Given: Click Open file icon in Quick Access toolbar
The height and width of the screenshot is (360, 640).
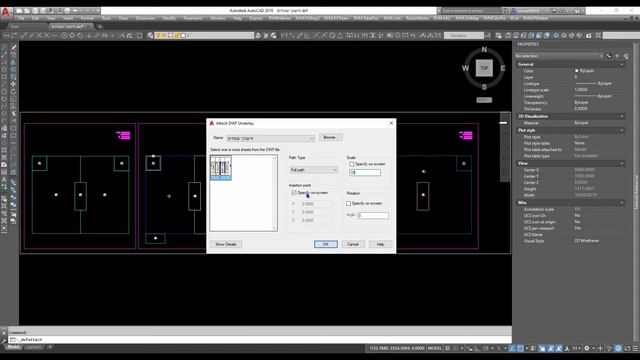Looking at the screenshot, I should [27, 11].
